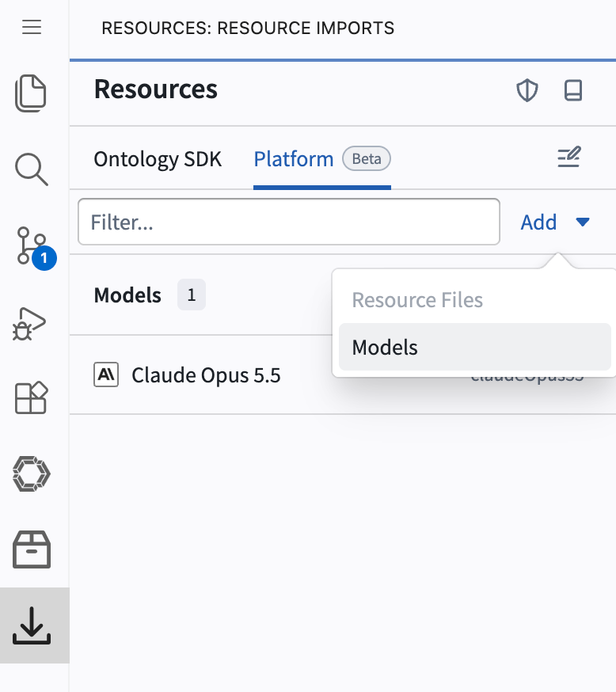The image size is (616, 692).
Task: Click the Resources heading
Action: tap(156, 89)
